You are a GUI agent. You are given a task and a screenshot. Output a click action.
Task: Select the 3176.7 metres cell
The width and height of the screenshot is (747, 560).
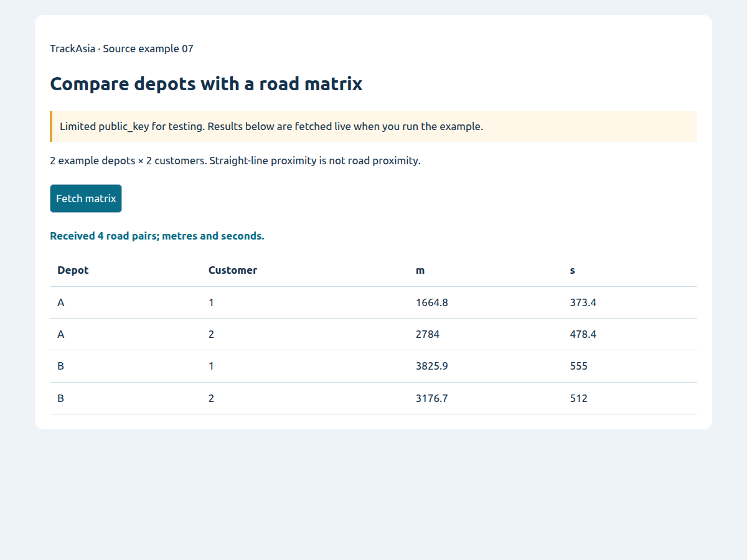486,398
